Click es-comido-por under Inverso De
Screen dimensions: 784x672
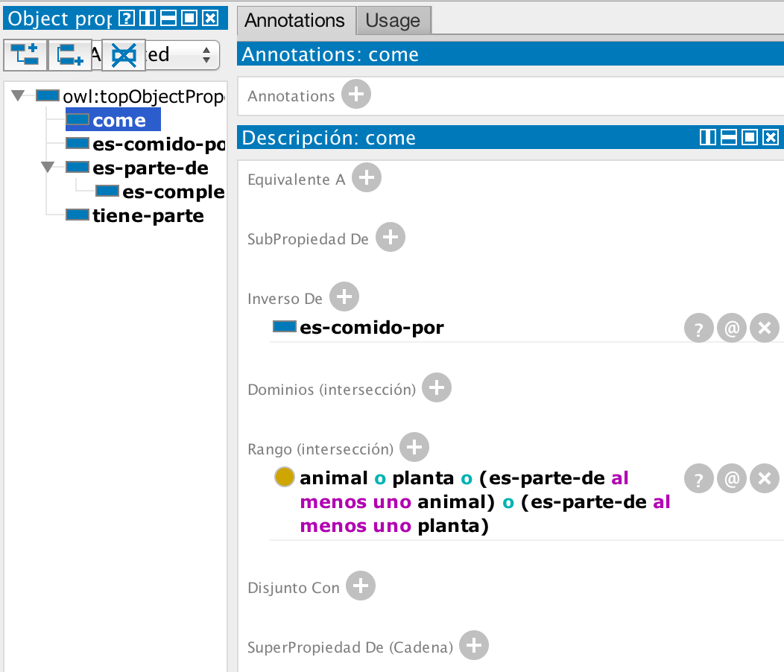(371, 328)
